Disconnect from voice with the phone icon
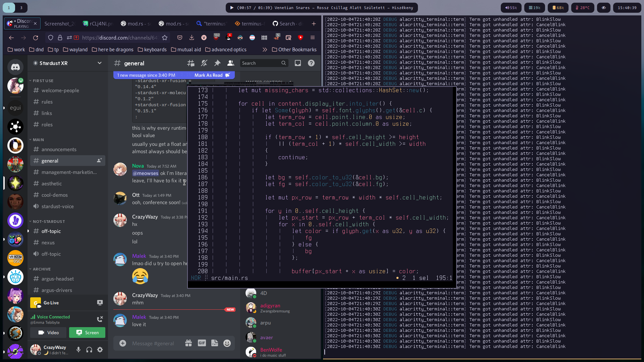This screenshot has height=362, width=644. tap(100, 319)
